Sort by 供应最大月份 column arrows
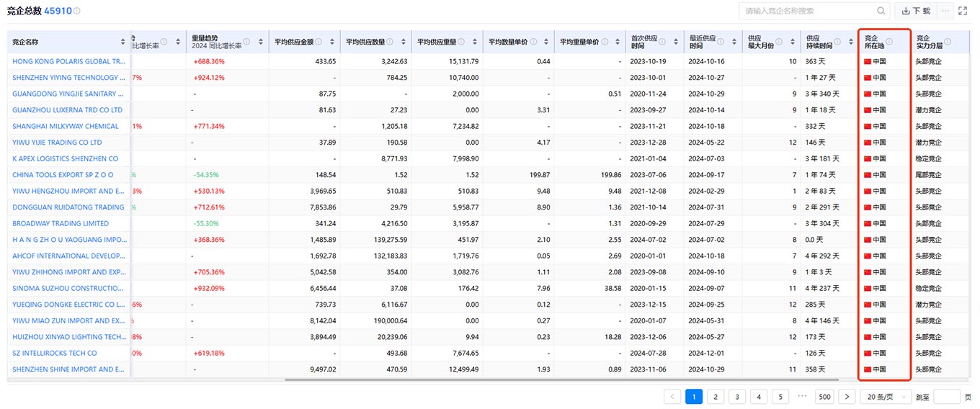This screenshot has width=980, height=409. coord(792,42)
